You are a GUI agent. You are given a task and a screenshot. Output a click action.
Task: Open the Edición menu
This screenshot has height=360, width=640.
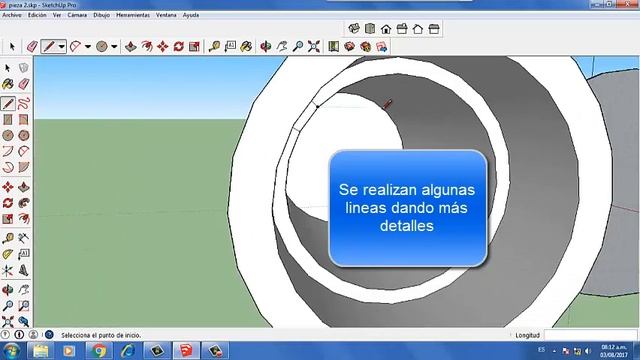37,15
